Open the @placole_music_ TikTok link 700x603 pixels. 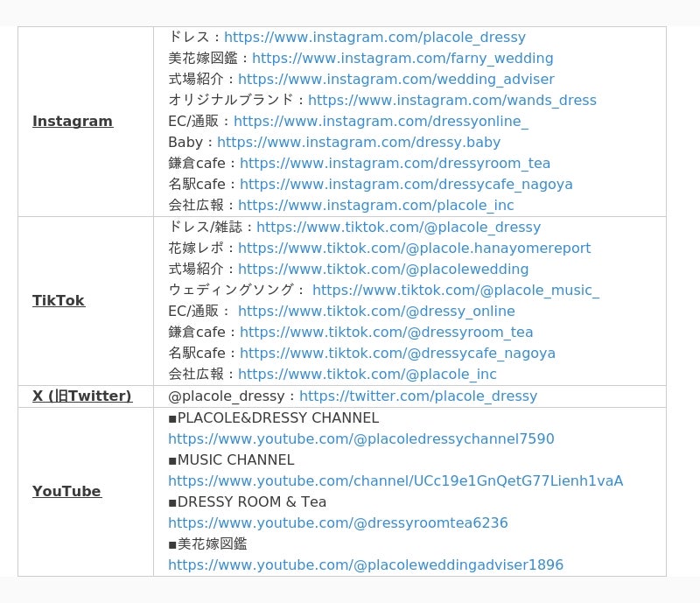[455, 291]
